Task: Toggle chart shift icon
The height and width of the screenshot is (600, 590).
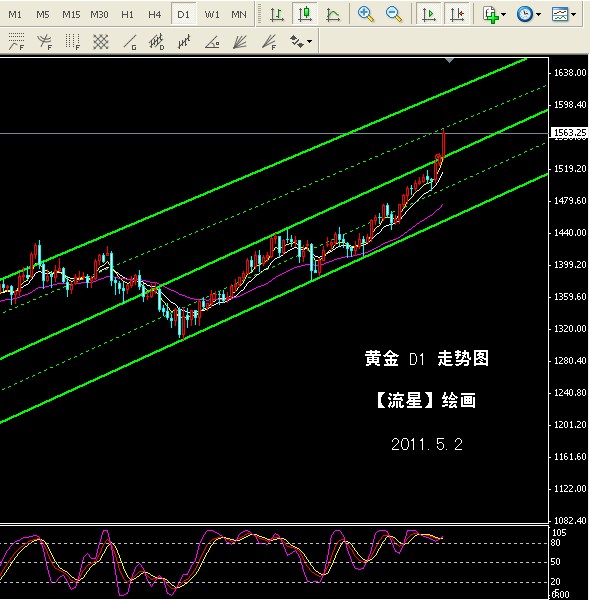Action: click(x=457, y=15)
